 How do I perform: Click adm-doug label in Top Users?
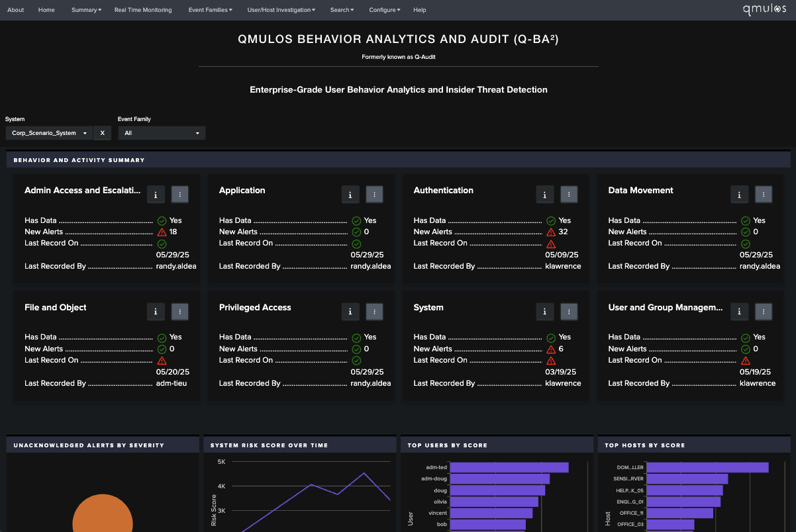point(434,479)
